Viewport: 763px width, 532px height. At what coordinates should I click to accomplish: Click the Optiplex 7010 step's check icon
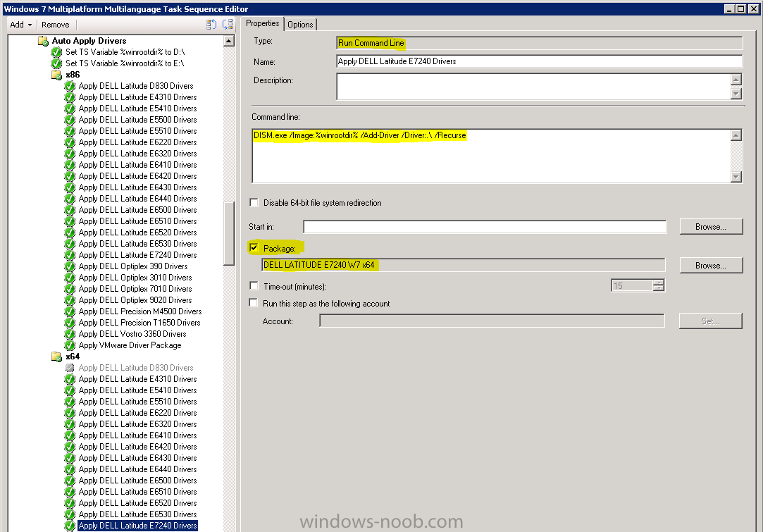tap(70, 289)
